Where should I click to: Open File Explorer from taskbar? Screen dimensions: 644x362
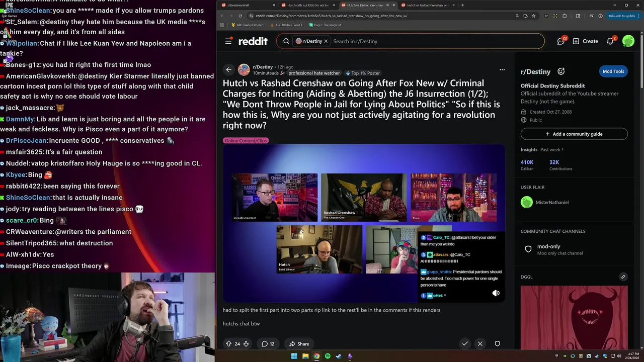305,356
